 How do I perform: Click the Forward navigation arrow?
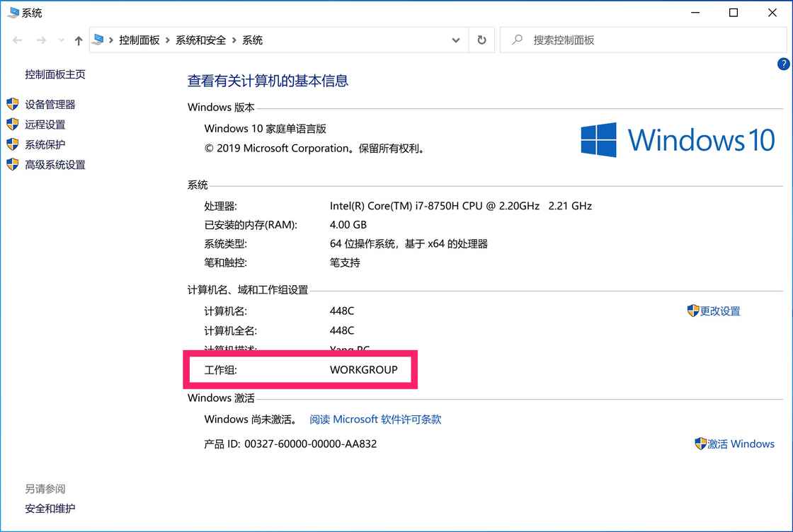tap(42, 40)
